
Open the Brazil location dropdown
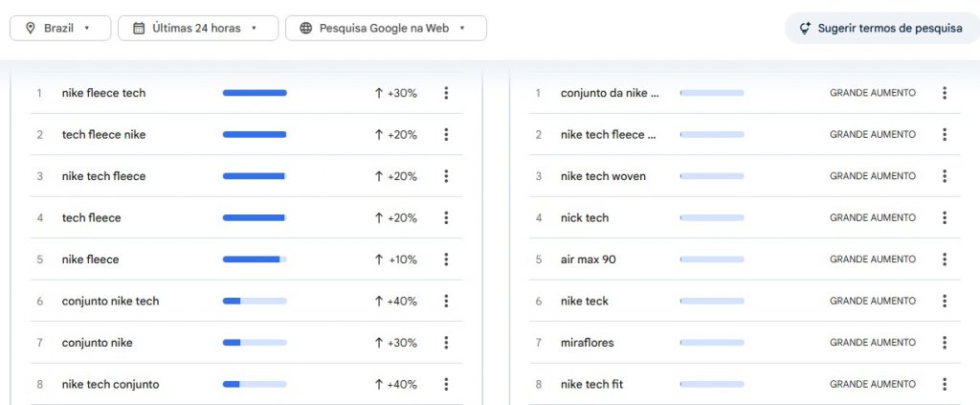60,28
